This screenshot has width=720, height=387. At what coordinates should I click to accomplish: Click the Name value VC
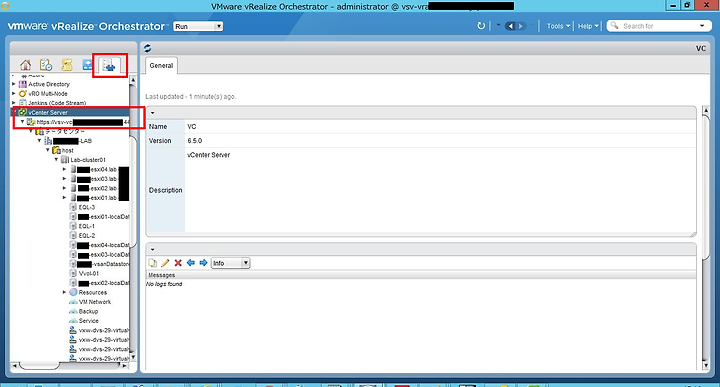(x=191, y=127)
